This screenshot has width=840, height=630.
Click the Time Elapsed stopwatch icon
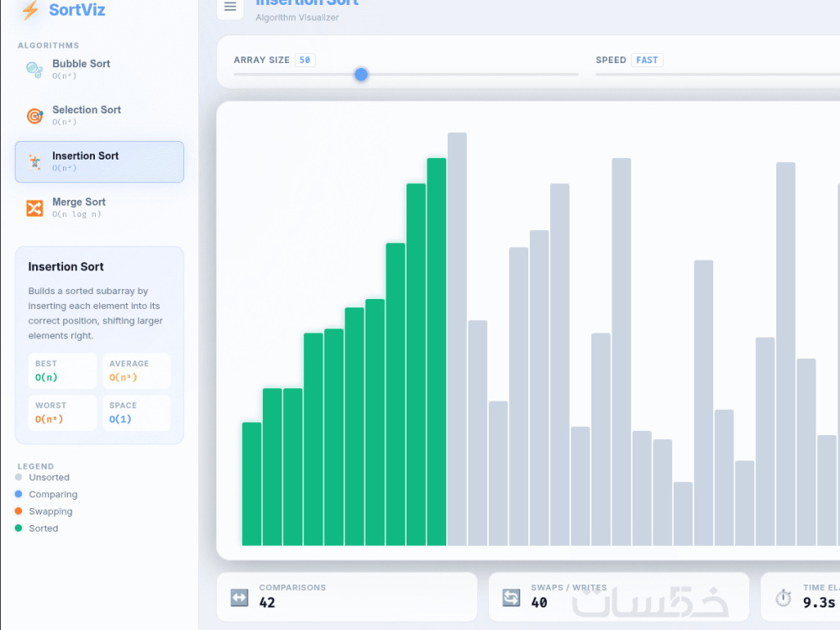click(783, 597)
